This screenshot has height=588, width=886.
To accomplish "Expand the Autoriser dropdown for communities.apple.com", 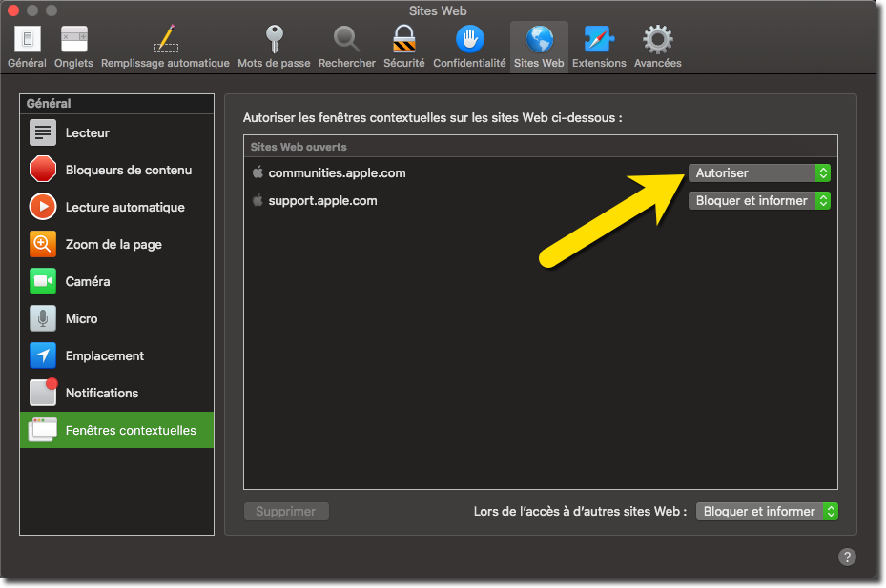I will (x=759, y=172).
